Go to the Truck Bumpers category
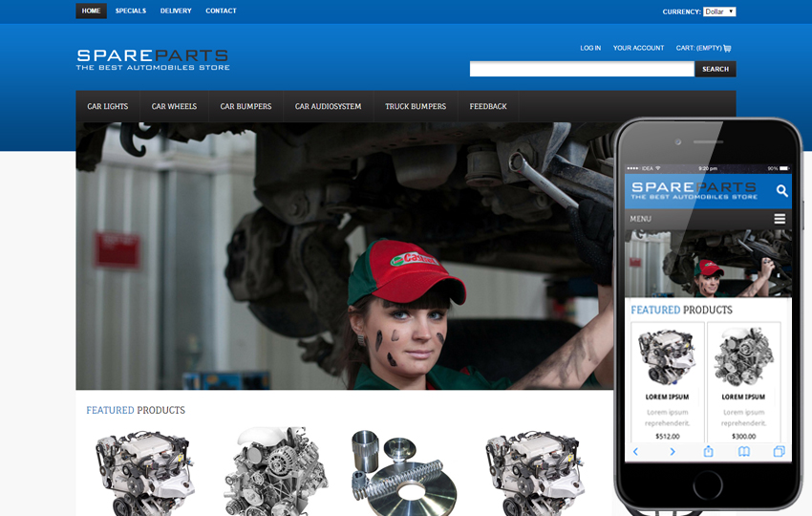This screenshot has height=516, width=812. (x=416, y=106)
